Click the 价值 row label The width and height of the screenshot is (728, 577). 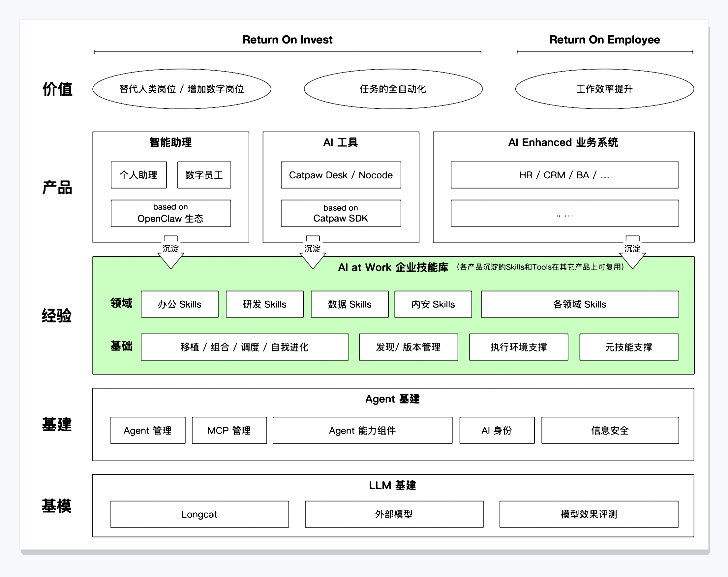(x=57, y=89)
